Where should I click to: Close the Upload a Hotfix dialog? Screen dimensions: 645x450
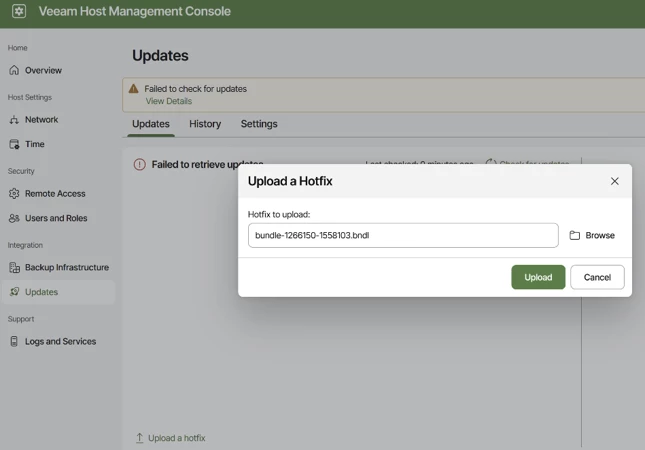point(615,181)
